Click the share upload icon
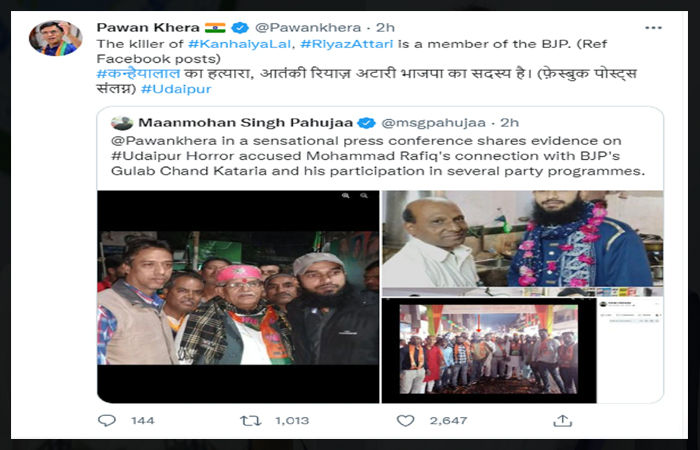 (562, 421)
